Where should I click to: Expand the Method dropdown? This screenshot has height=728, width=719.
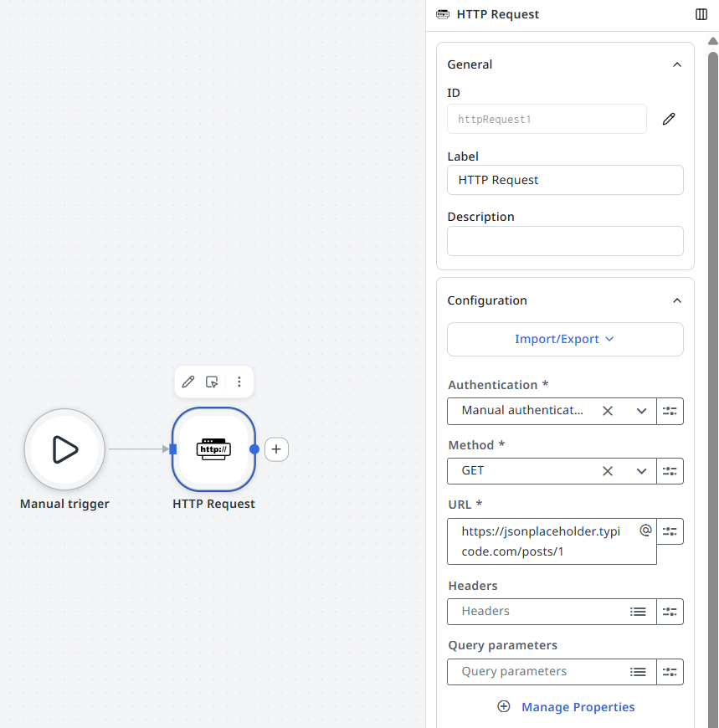[x=641, y=471]
